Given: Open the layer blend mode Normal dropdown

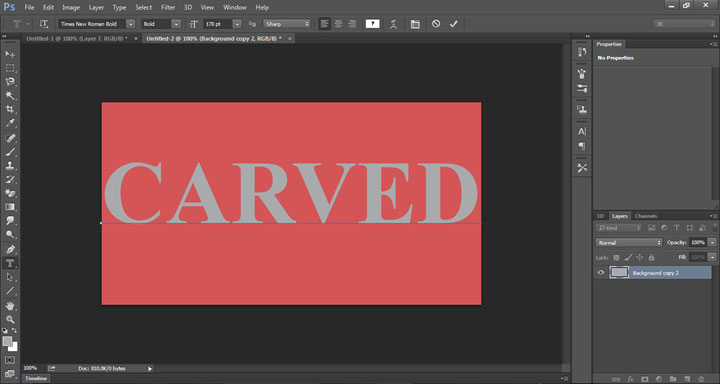Looking at the screenshot, I should [629, 242].
